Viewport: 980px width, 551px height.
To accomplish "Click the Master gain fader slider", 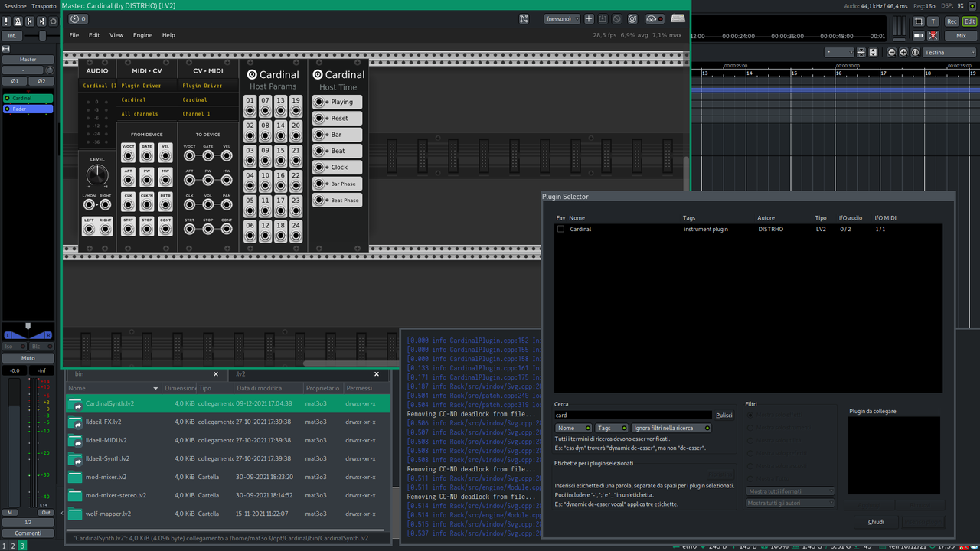I will pyautogui.click(x=13, y=444).
